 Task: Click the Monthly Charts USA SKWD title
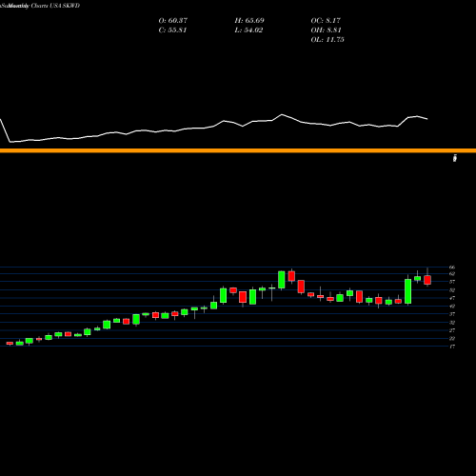pos(40,6)
